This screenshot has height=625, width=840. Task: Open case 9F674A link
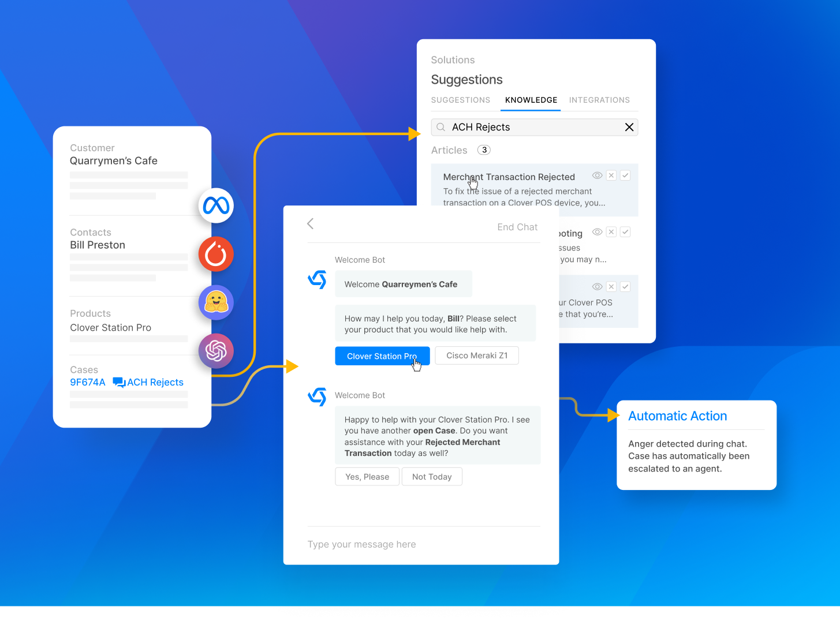point(88,382)
